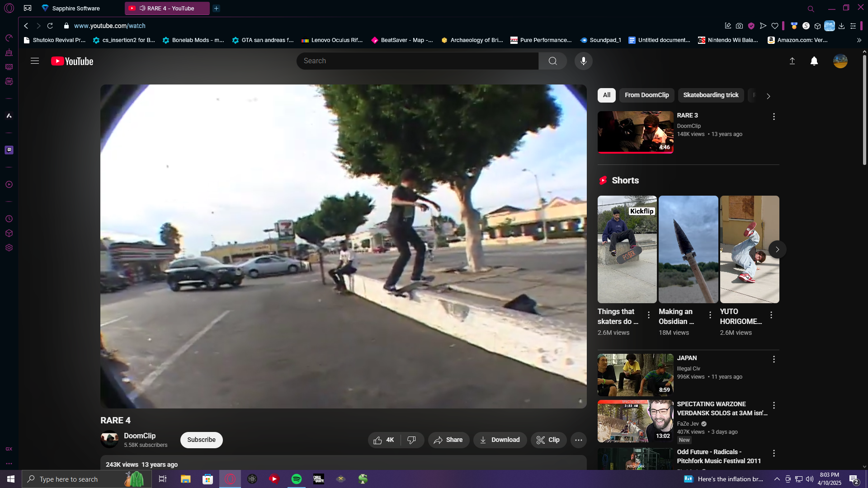The height and width of the screenshot is (488, 868).
Task: Click the search magnifier button
Action: (552, 61)
